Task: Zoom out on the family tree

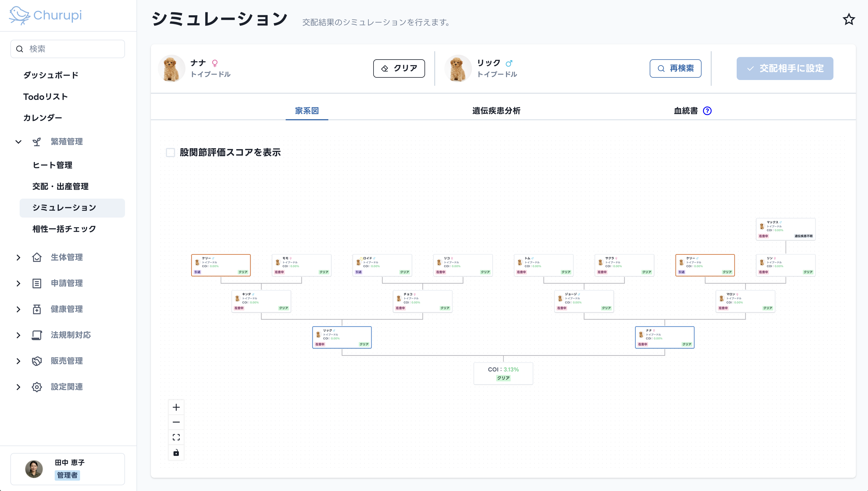Action: pyautogui.click(x=176, y=422)
